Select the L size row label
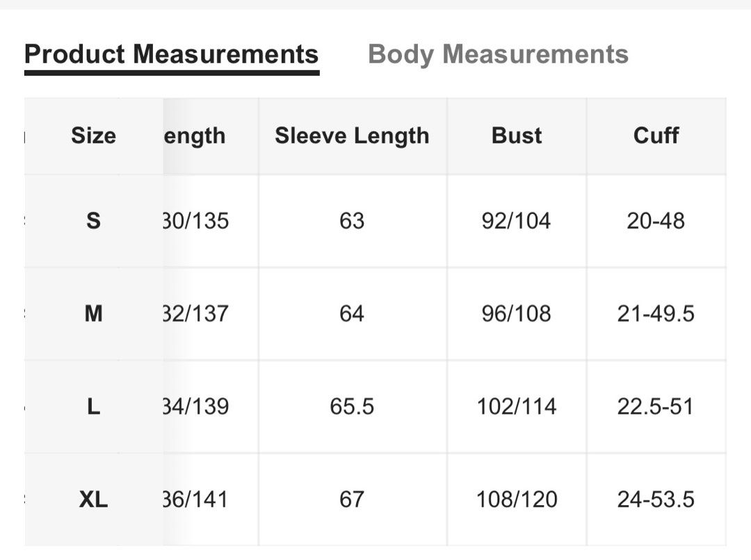 click(x=93, y=406)
